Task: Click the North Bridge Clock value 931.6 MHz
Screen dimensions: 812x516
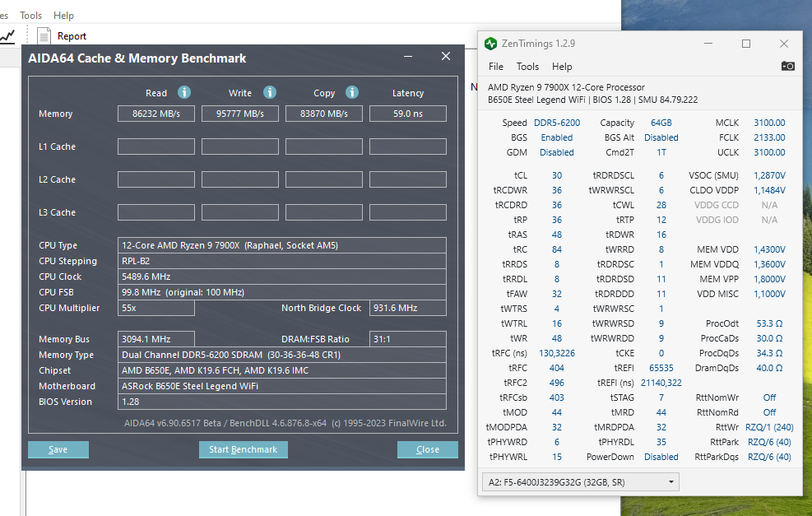Action: 408,308
